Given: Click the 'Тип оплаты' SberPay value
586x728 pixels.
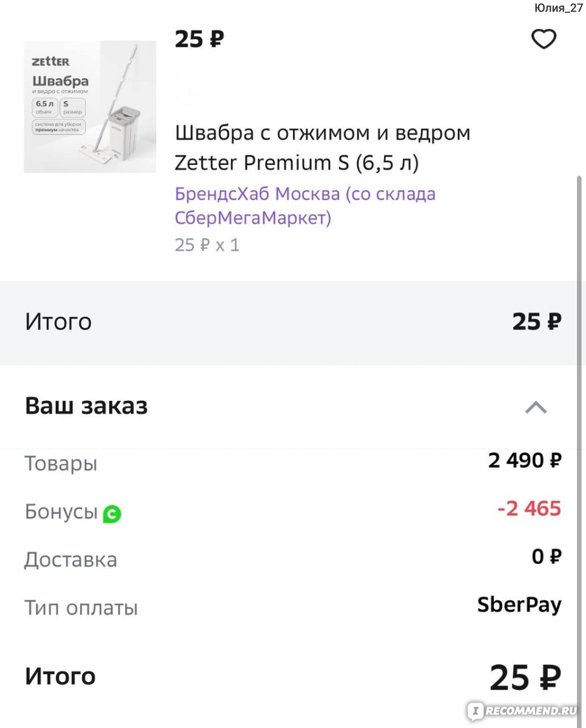Looking at the screenshot, I should click(x=519, y=605).
